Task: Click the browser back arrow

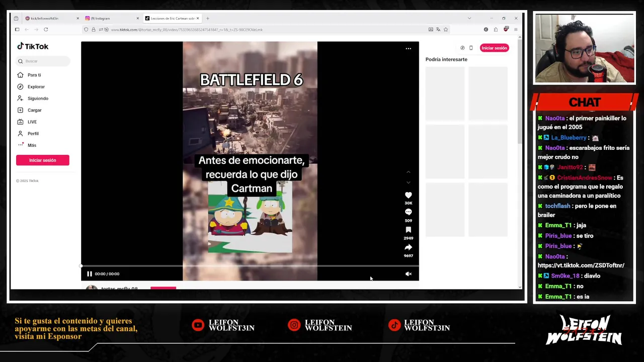Action: (27, 30)
